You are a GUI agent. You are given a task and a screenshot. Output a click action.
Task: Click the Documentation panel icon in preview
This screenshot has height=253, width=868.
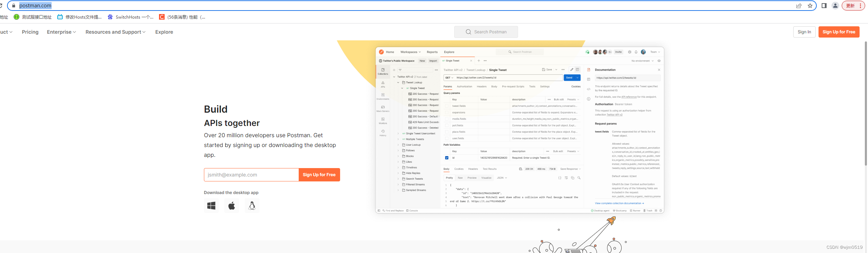click(x=589, y=70)
